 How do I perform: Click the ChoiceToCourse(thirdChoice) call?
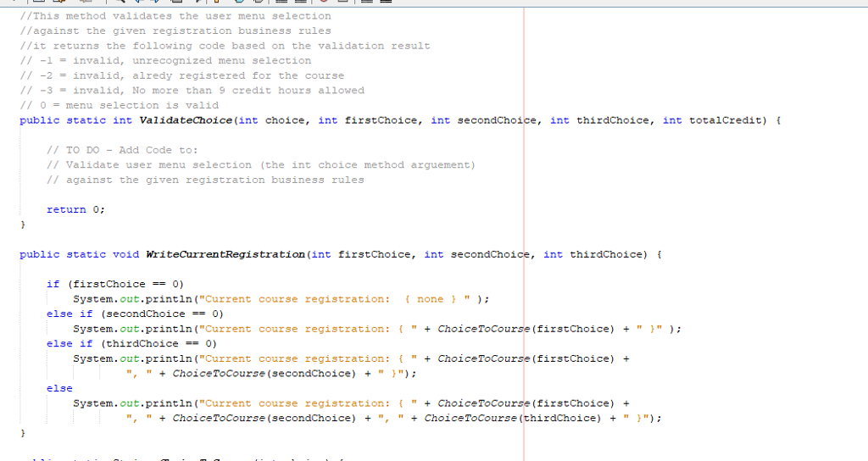pos(513,419)
